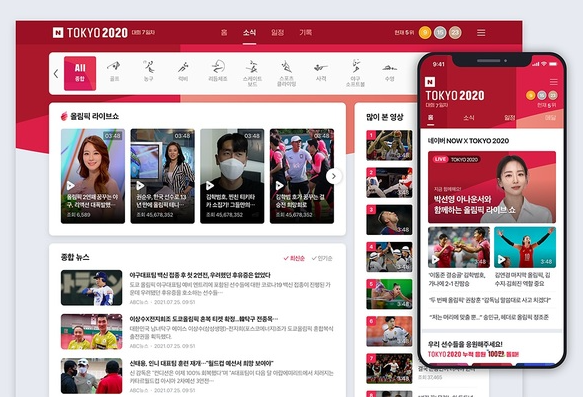
Task: Select the 농구 (basketball) sport icon
Action: coord(149,71)
